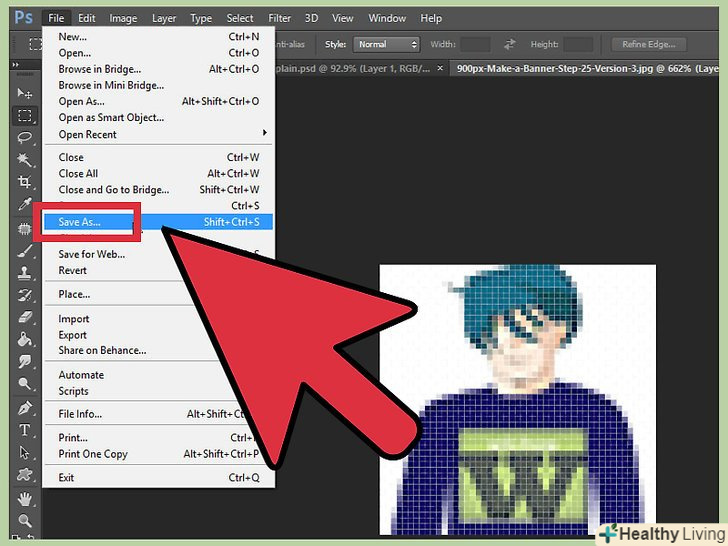Select the Paint Bucket tool
The width and height of the screenshot is (728, 546).
coord(25,339)
